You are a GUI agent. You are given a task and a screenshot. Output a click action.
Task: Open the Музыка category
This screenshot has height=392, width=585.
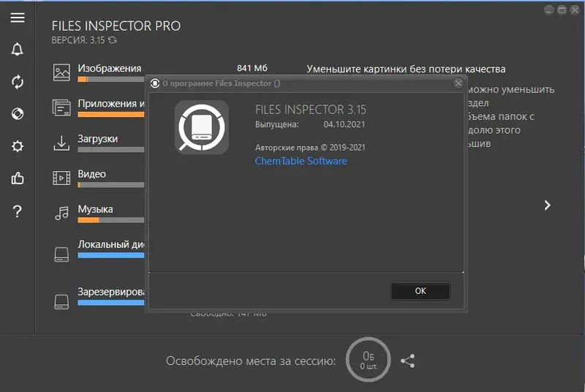(96, 209)
